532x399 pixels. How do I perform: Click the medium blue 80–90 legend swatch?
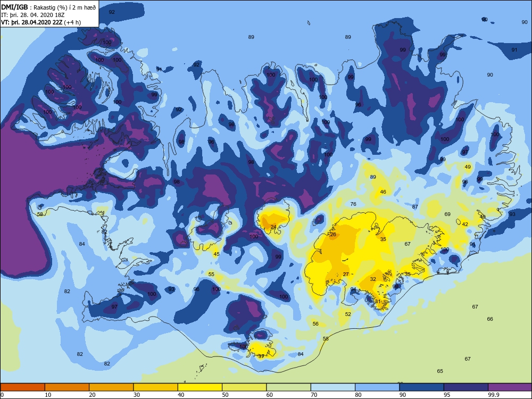point(377,387)
